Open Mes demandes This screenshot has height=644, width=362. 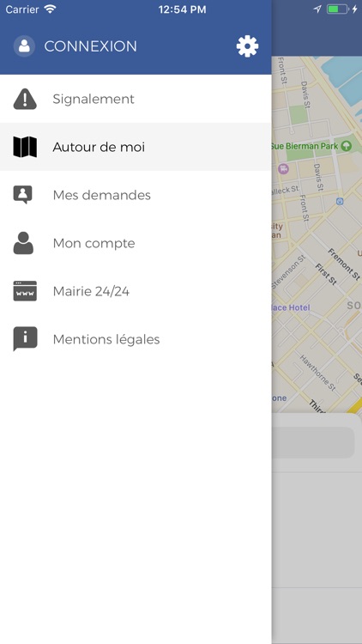136,195
